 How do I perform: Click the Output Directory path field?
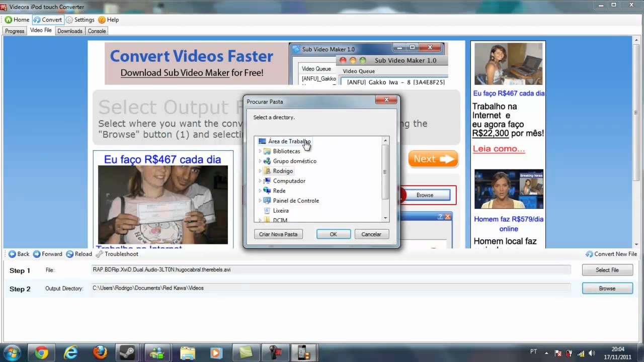point(331,288)
